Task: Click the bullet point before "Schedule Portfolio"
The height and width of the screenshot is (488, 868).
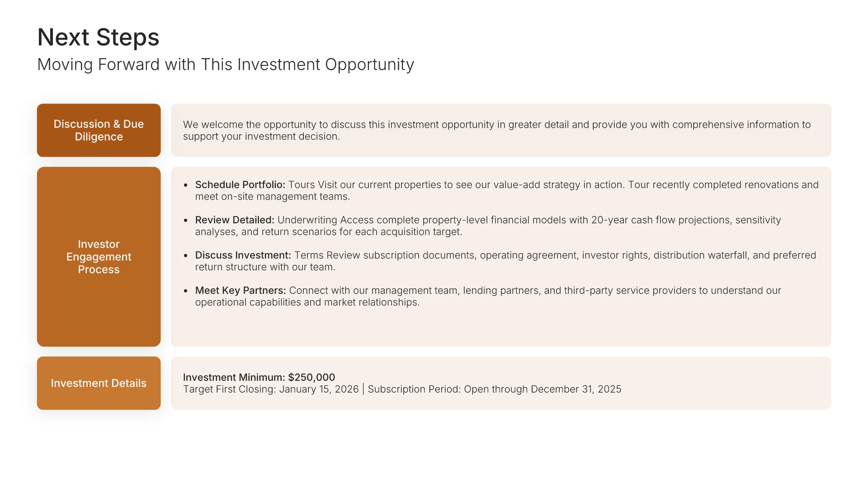Action: tap(186, 185)
